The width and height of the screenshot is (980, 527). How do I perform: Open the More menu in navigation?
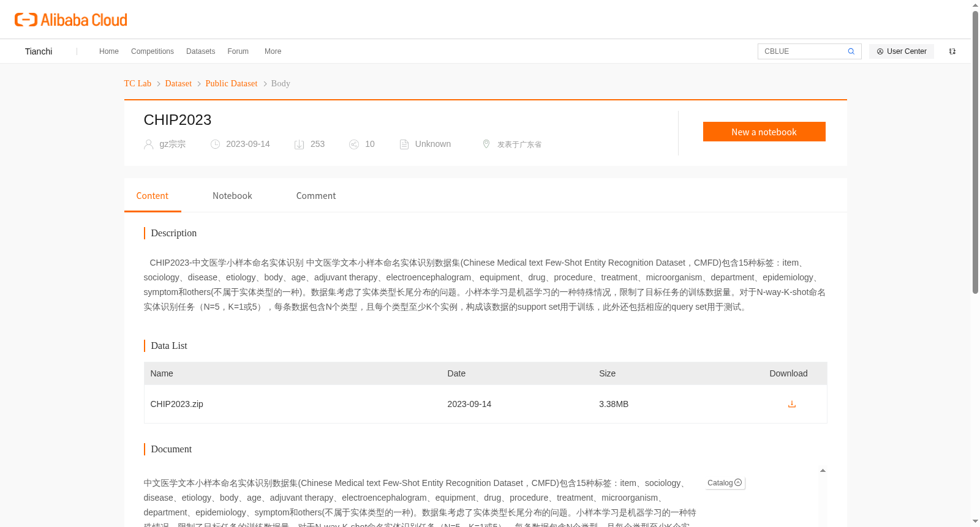coord(273,51)
